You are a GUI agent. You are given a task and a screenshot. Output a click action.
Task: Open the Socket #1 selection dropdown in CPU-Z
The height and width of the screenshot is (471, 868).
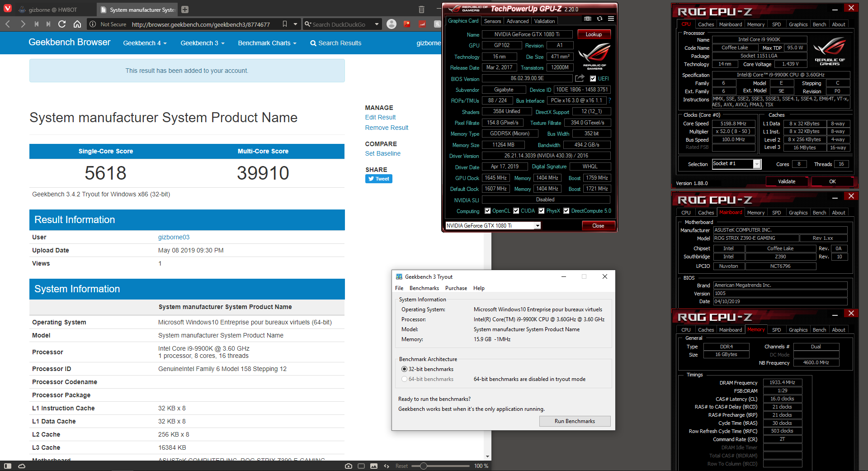(x=757, y=164)
